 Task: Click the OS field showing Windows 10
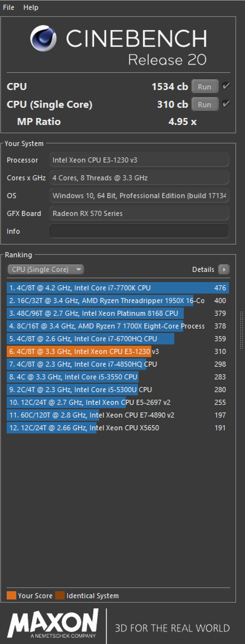[x=139, y=196]
